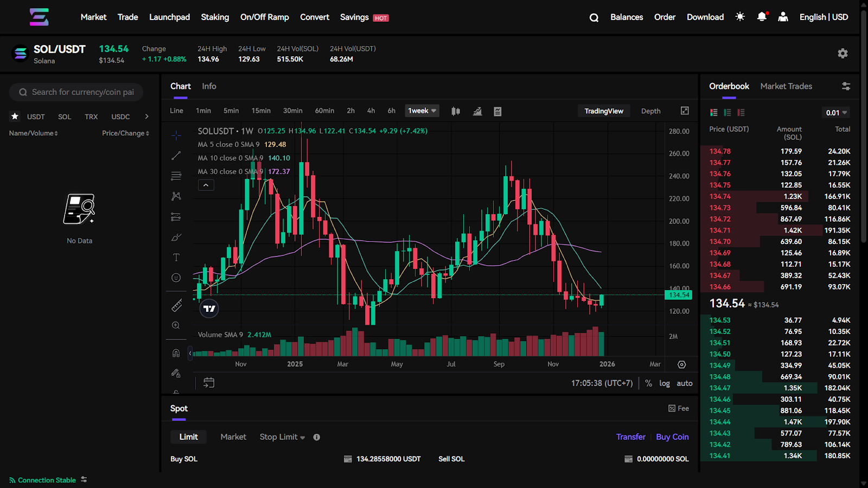Click the candlestick chart style icon
This screenshot has width=868, height=488.
456,111
